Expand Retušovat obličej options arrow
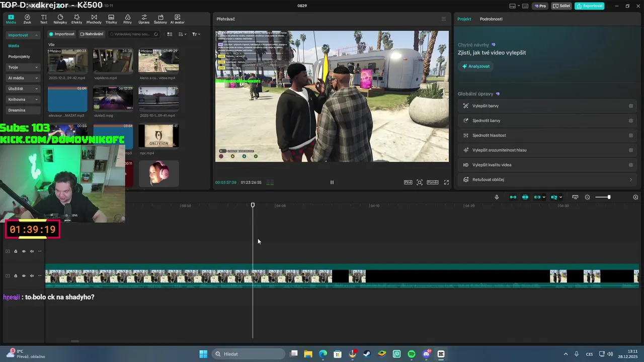The width and height of the screenshot is (644, 362). (631, 179)
